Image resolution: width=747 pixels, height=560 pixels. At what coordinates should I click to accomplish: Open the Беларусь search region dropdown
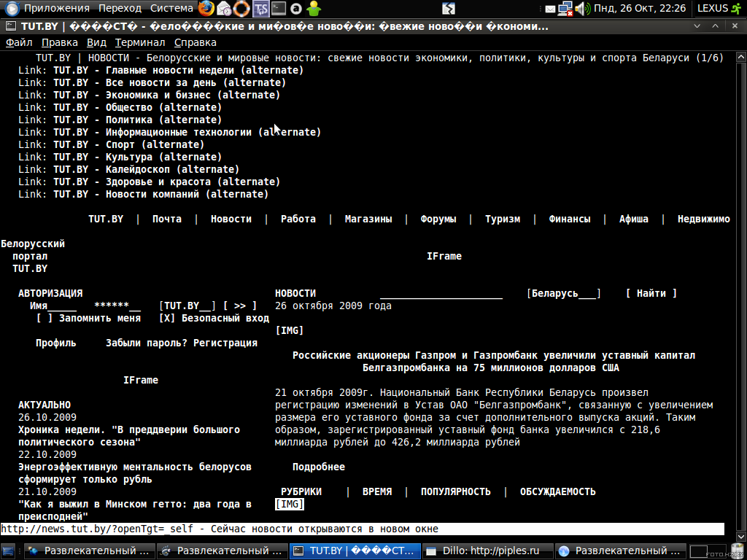(564, 293)
